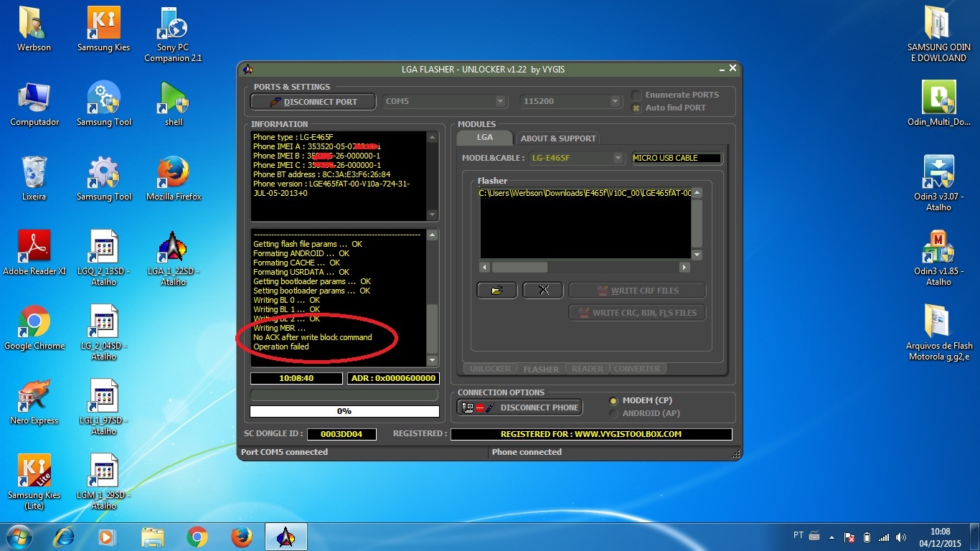Click the X clear-file button in Flasher

pos(542,290)
